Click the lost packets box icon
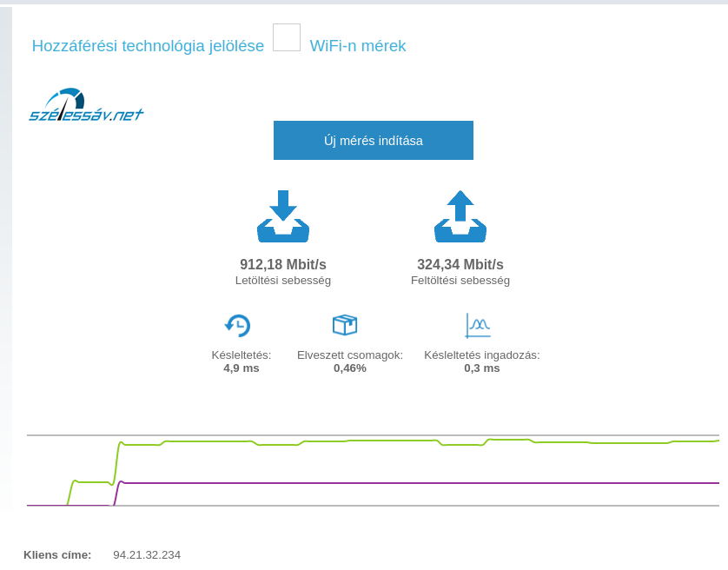Viewport: 728px width, 570px height. [345, 325]
